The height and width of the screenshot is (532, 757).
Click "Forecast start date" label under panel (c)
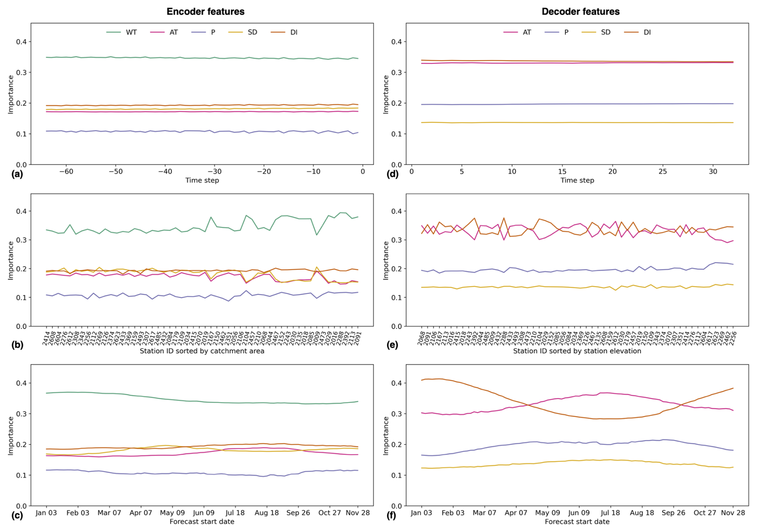(x=202, y=522)
